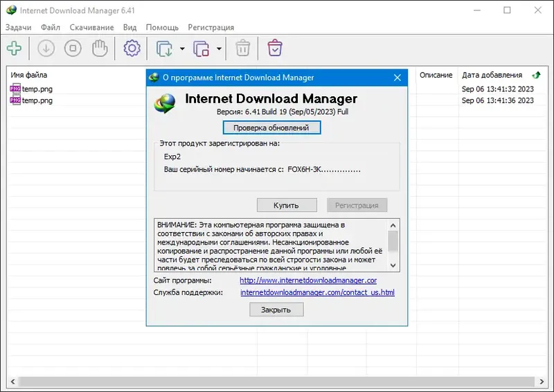
Task: Click the stop download icon
Action: (73, 48)
